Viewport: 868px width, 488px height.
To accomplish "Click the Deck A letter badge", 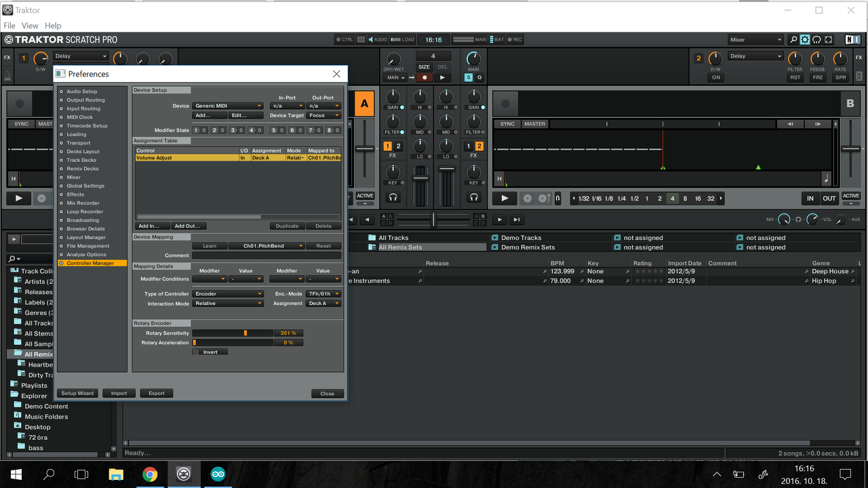I will 364,104.
